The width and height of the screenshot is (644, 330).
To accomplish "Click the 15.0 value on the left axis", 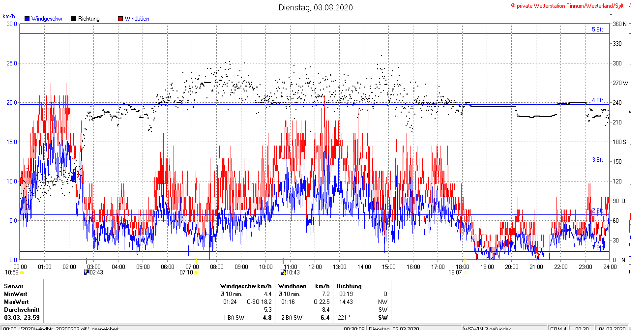I will [x=11, y=142].
